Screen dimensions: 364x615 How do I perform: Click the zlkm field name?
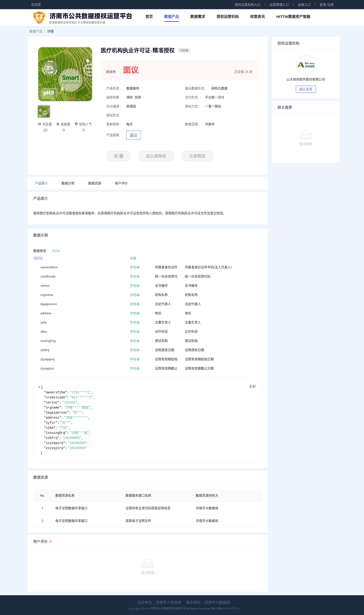click(x=44, y=332)
